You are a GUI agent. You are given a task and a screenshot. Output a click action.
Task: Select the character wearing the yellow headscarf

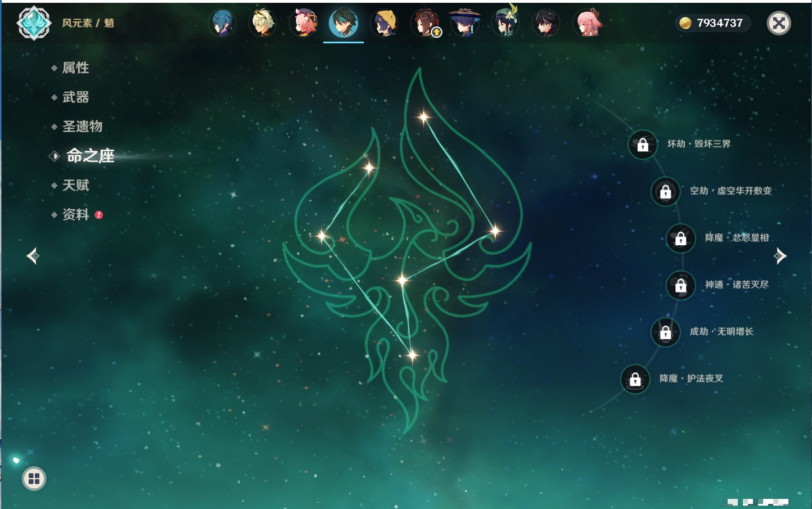tap(385, 24)
